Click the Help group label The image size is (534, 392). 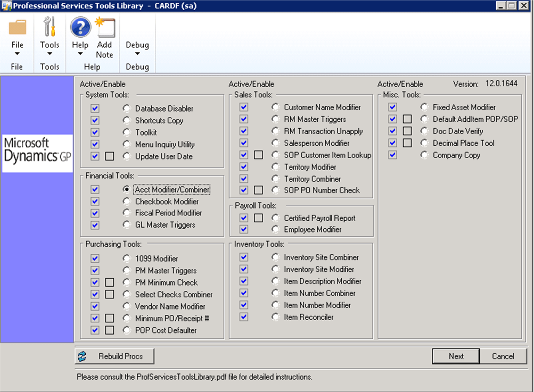click(92, 66)
